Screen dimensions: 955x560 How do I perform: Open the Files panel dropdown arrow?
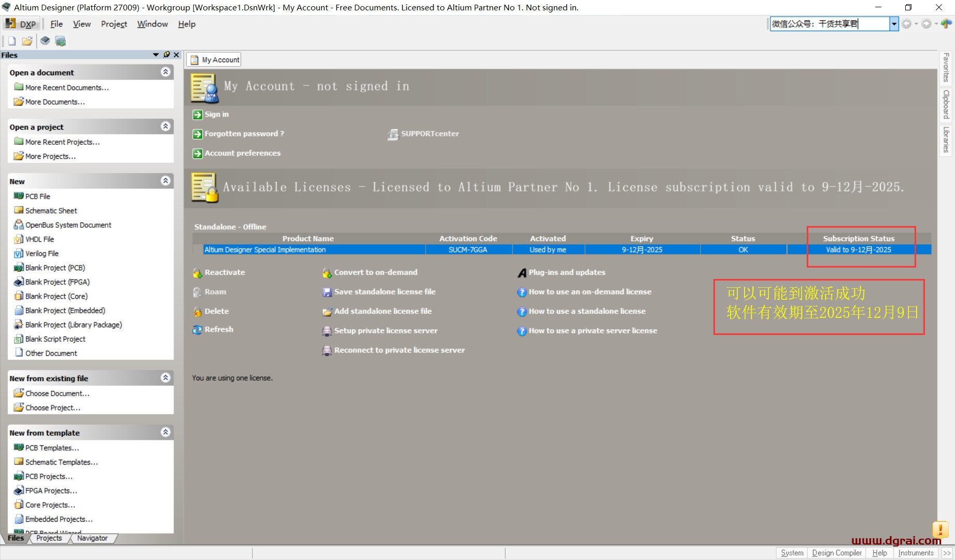[x=156, y=54]
